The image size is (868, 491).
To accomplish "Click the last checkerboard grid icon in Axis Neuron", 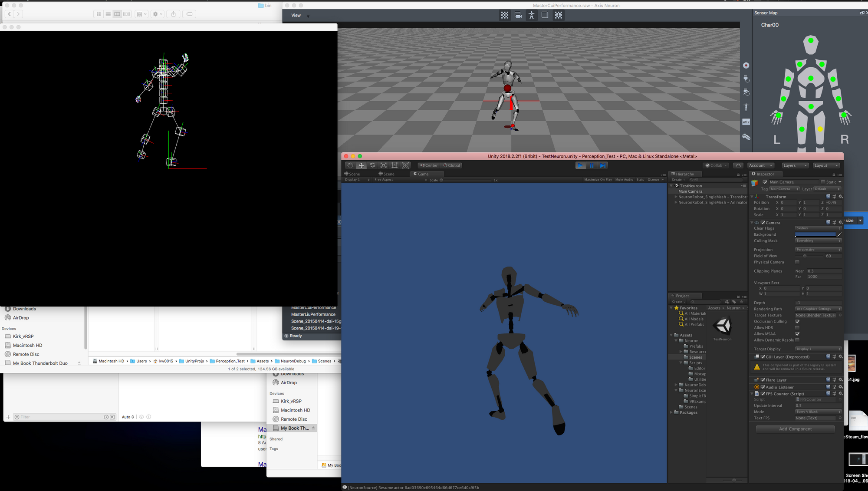I will (559, 15).
